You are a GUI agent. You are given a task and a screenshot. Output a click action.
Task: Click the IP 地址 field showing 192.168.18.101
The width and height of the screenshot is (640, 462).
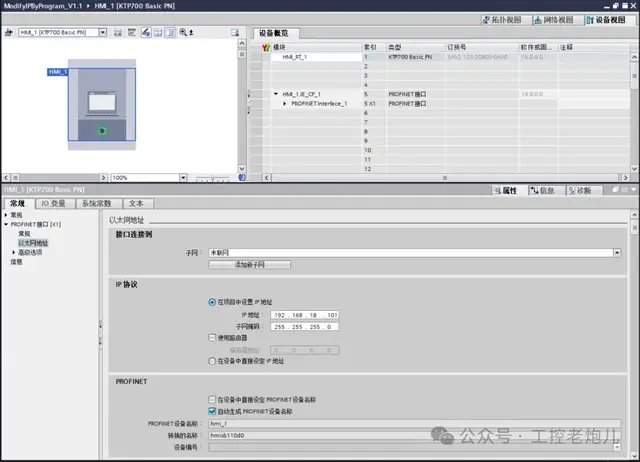pos(304,315)
